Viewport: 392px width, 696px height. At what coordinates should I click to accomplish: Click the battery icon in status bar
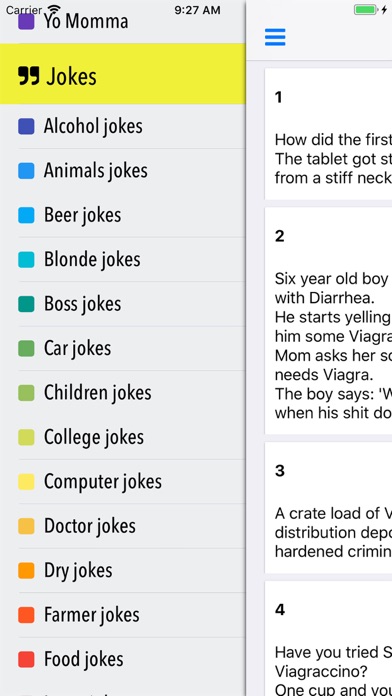[x=366, y=10]
